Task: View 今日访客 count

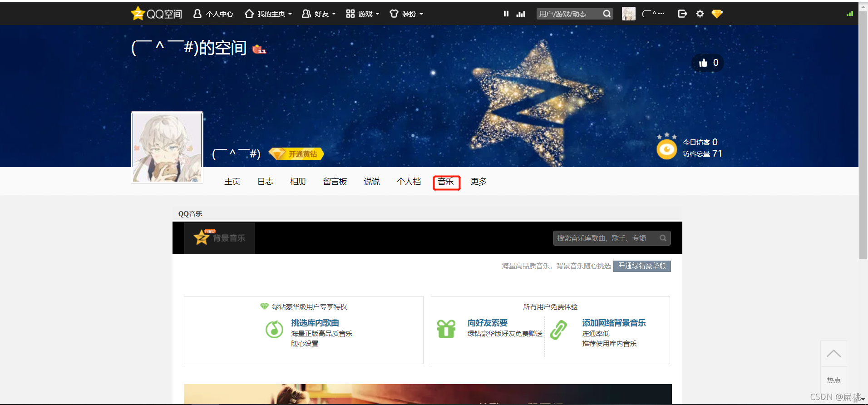Action: tap(700, 142)
